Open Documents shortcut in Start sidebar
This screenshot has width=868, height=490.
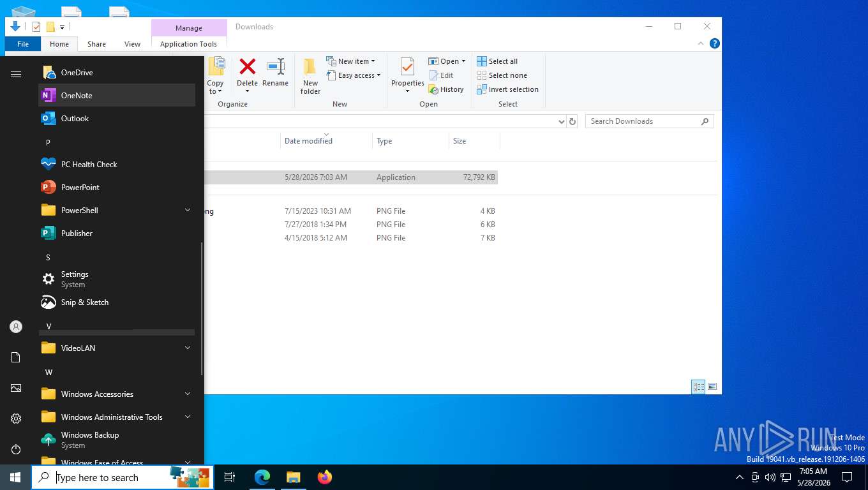[16, 357]
